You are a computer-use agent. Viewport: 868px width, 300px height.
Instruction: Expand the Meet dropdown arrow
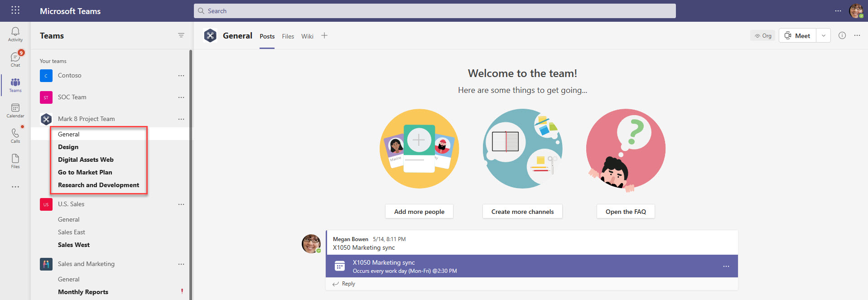[x=824, y=35]
